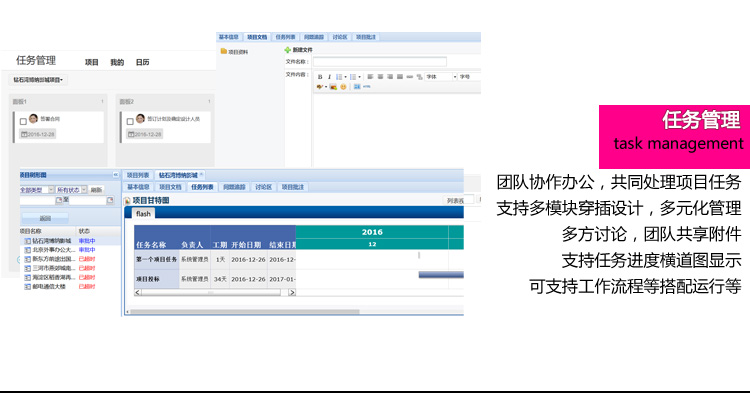Switch to HTML source view in the editor
750x393 pixels.
(x=367, y=87)
